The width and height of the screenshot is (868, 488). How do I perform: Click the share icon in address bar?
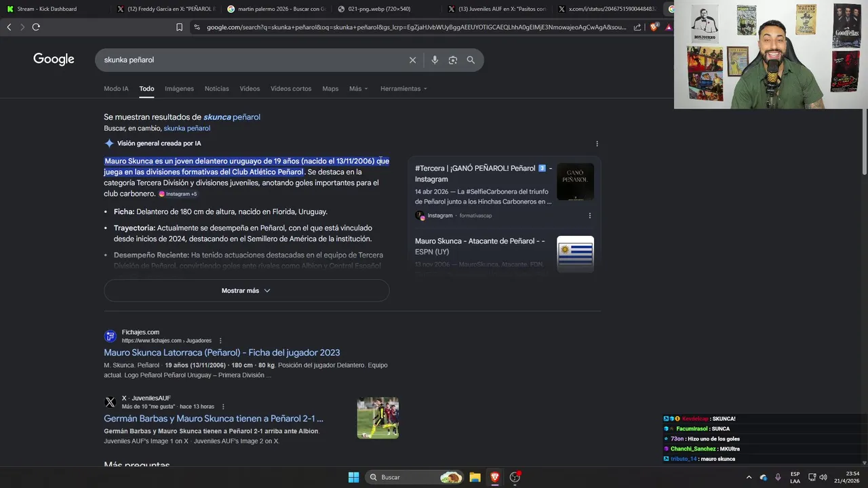click(637, 27)
